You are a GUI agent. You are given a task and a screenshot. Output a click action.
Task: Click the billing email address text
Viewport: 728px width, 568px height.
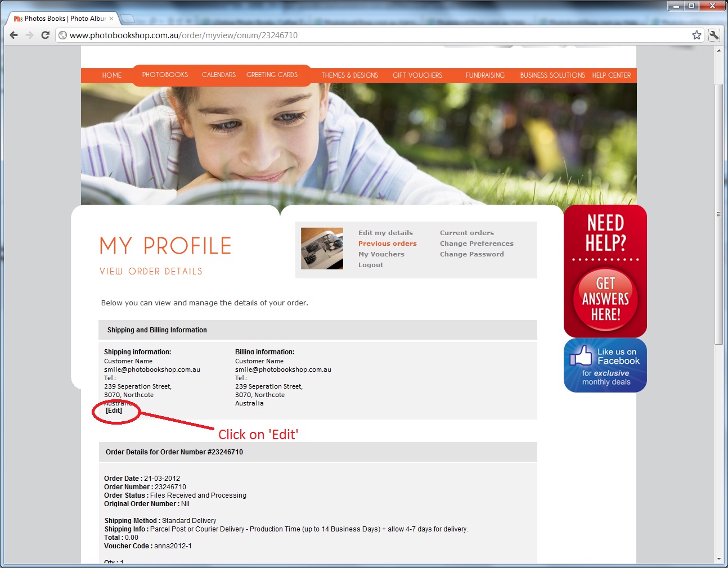point(283,369)
